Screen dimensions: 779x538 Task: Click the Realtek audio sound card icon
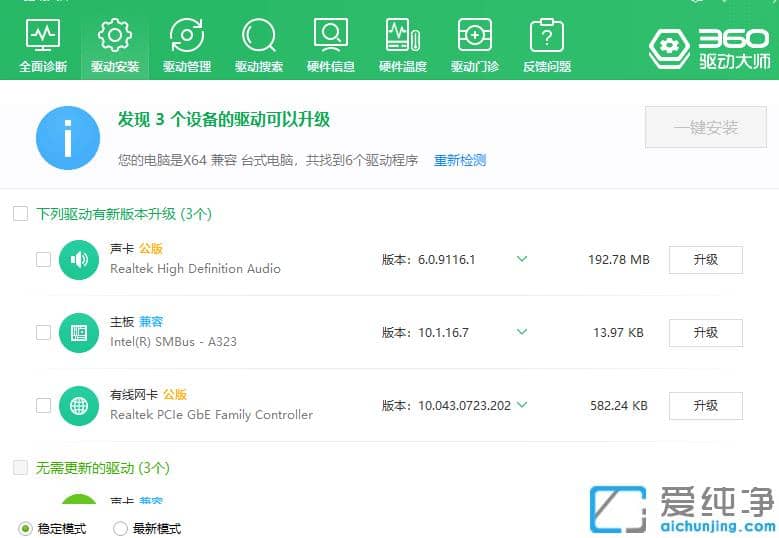pos(79,260)
